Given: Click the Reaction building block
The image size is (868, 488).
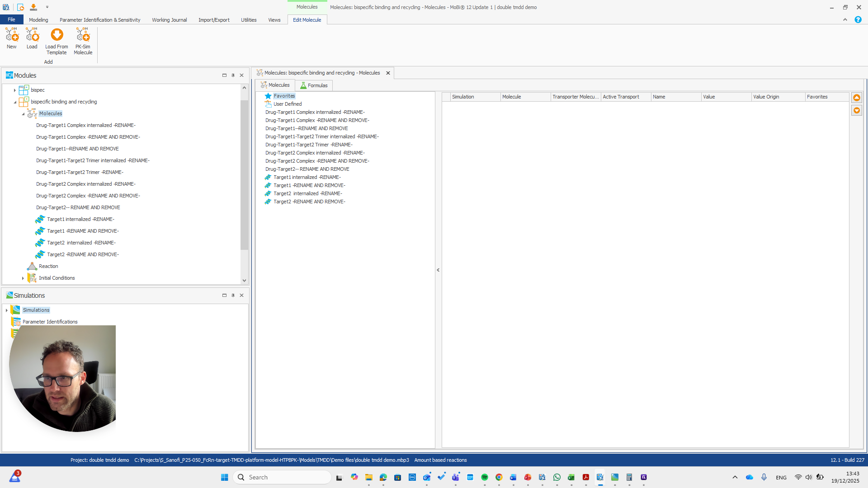Looking at the screenshot, I should 48,266.
